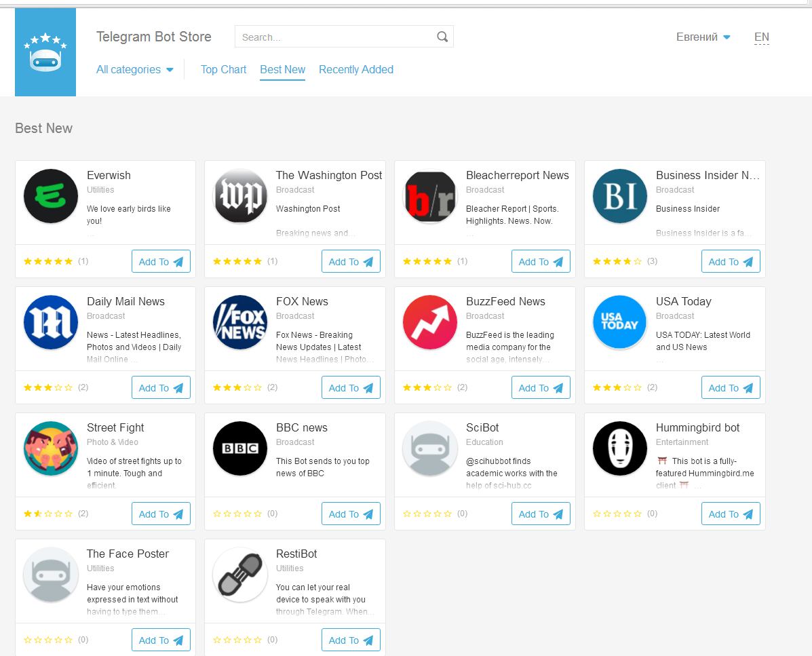Click The Washington Post logo icon
This screenshot has height=656, width=812.
[x=240, y=196]
